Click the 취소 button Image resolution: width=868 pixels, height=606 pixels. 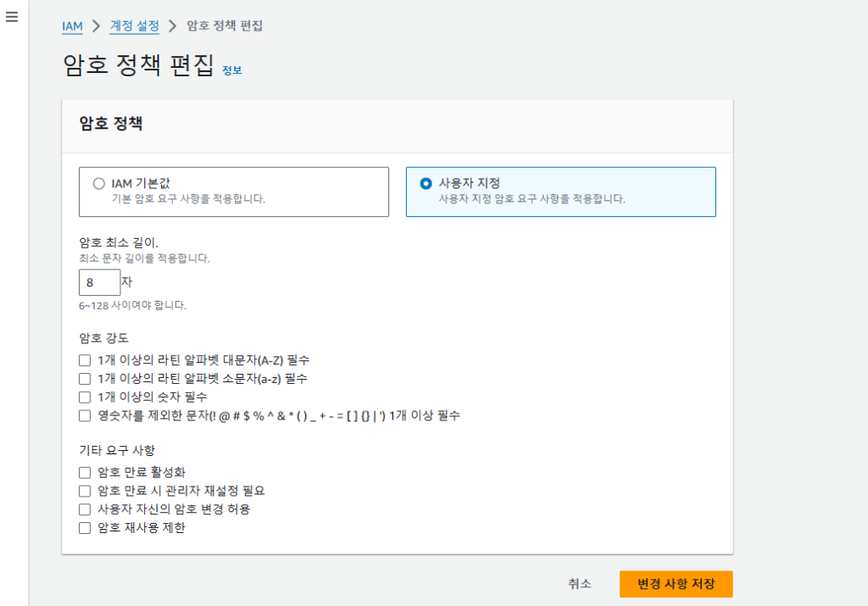(x=580, y=584)
